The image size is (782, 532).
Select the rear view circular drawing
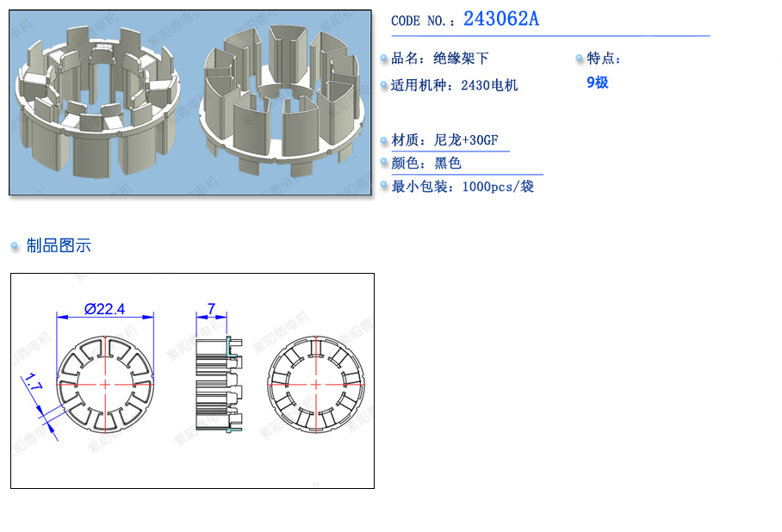pyautogui.click(x=316, y=385)
